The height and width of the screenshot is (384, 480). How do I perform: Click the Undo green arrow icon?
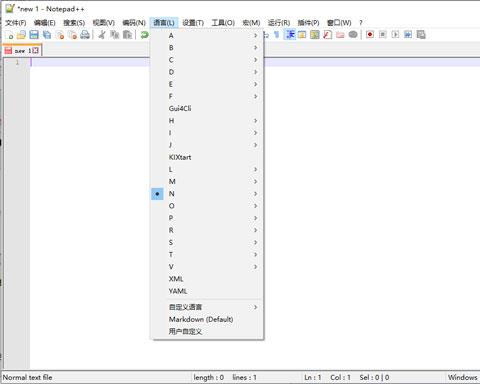pos(144,35)
